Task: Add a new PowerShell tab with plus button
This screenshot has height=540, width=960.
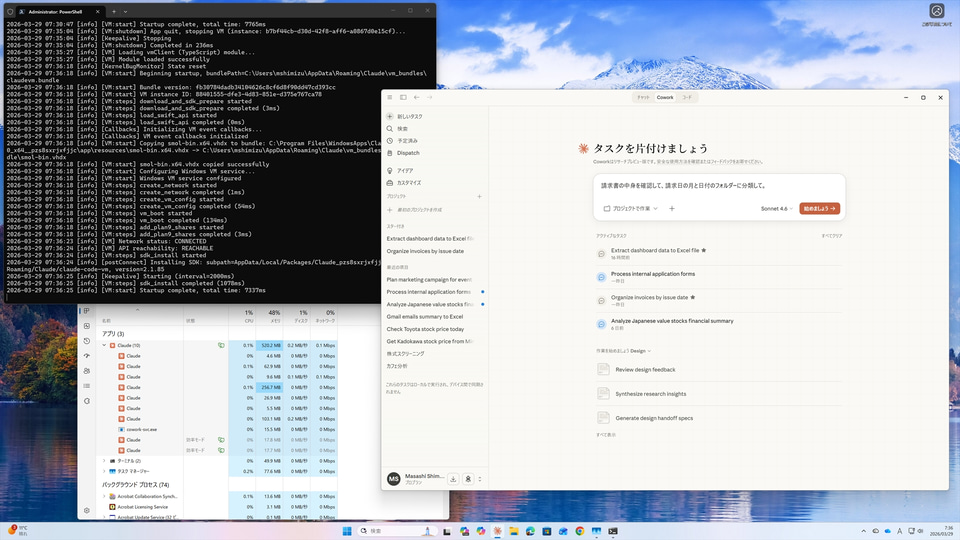Action: [x=114, y=11]
